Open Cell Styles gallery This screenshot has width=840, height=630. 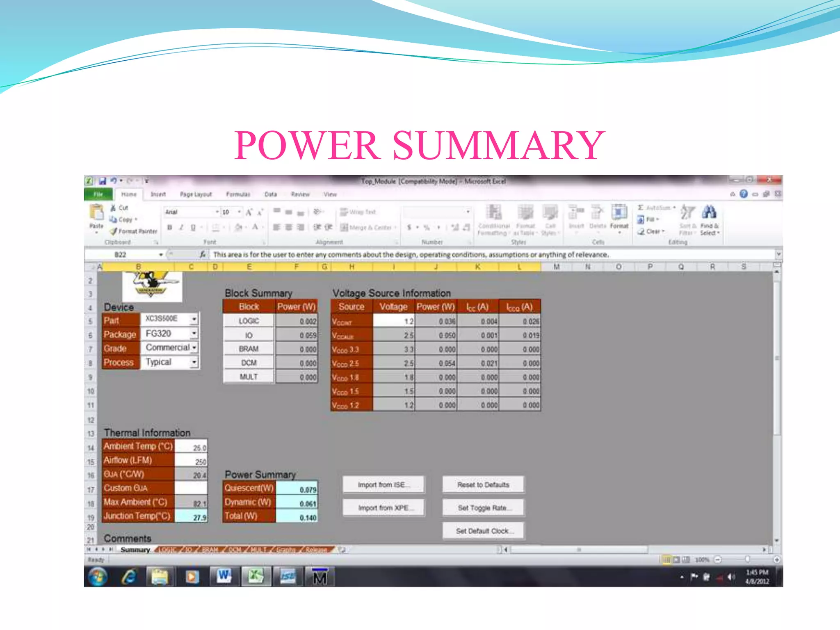pyautogui.click(x=550, y=220)
